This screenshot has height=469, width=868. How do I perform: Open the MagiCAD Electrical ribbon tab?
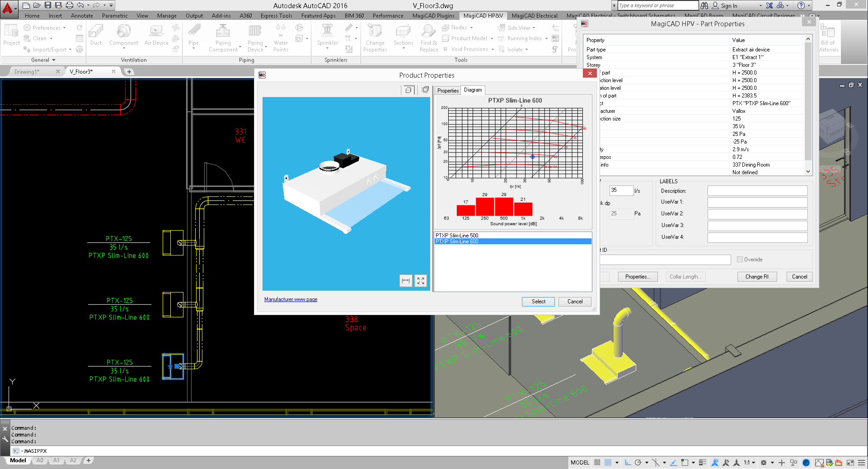(x=535, y=16)
